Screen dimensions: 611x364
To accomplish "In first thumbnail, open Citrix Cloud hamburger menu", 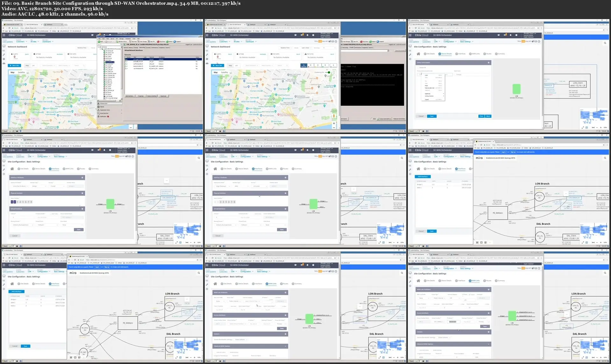I will tap(4, 35).
